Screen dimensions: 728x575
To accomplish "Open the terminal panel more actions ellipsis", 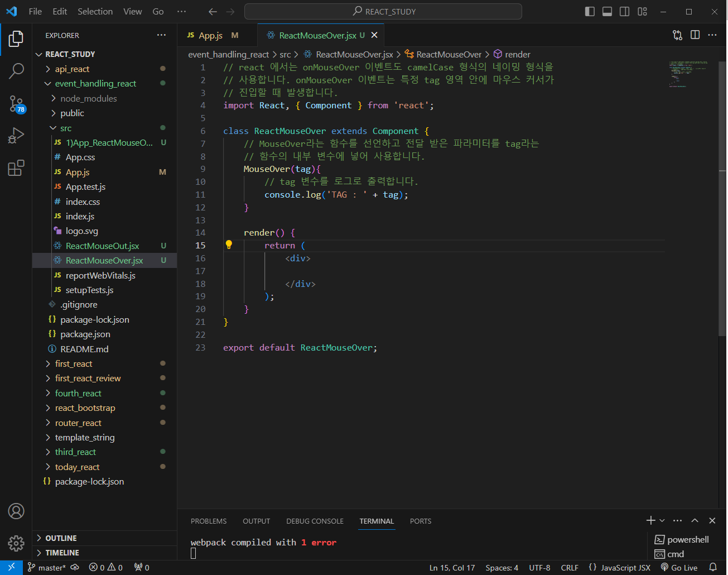I will click(x=677, y=520).
